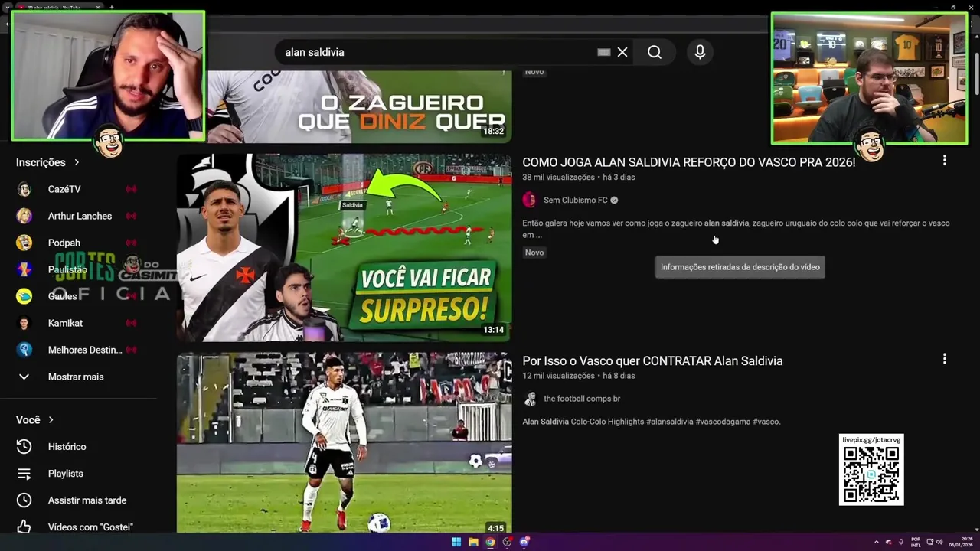This screenshot has width=980, height=551.
Task: Click the "38 mil visualizações" text
Action: pyautogui.click(x=558, y=178)
